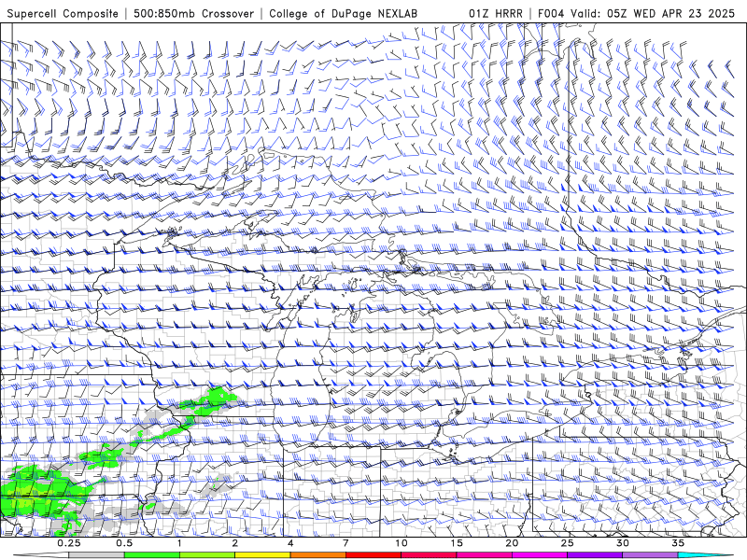The width and height of the screenshot is (747, 560).
Task: Select the lavender swatch between 30 and 35
Action: tap(650, 555)
